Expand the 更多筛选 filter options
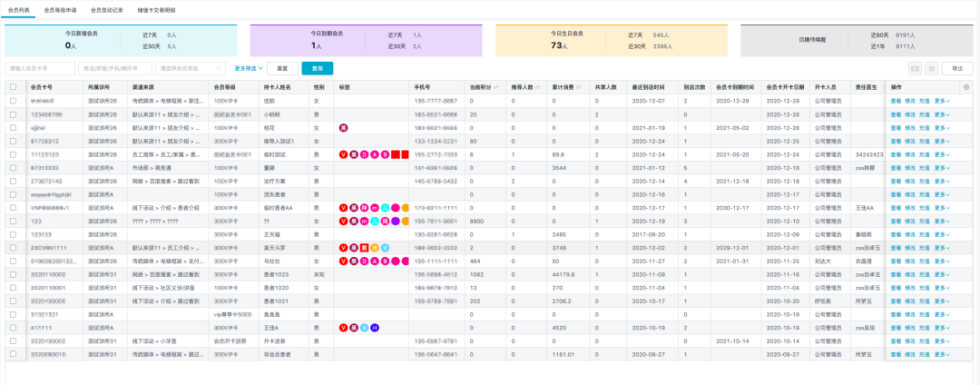The width and height of the screenshot is (980, 385). [249, 69]
